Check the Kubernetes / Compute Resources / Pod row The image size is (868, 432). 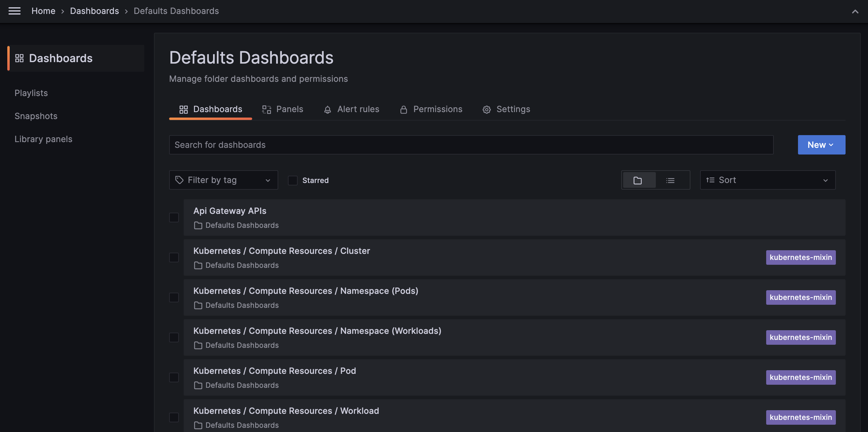174,377
